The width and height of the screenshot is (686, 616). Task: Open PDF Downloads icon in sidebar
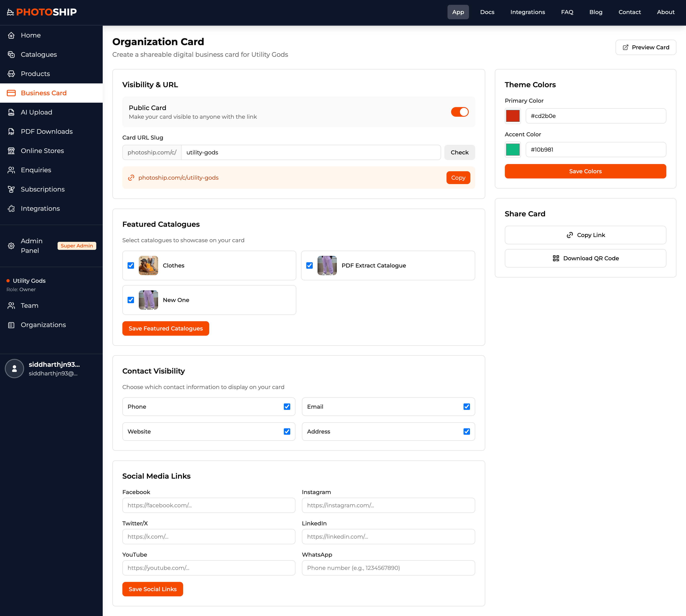(11, 132)
